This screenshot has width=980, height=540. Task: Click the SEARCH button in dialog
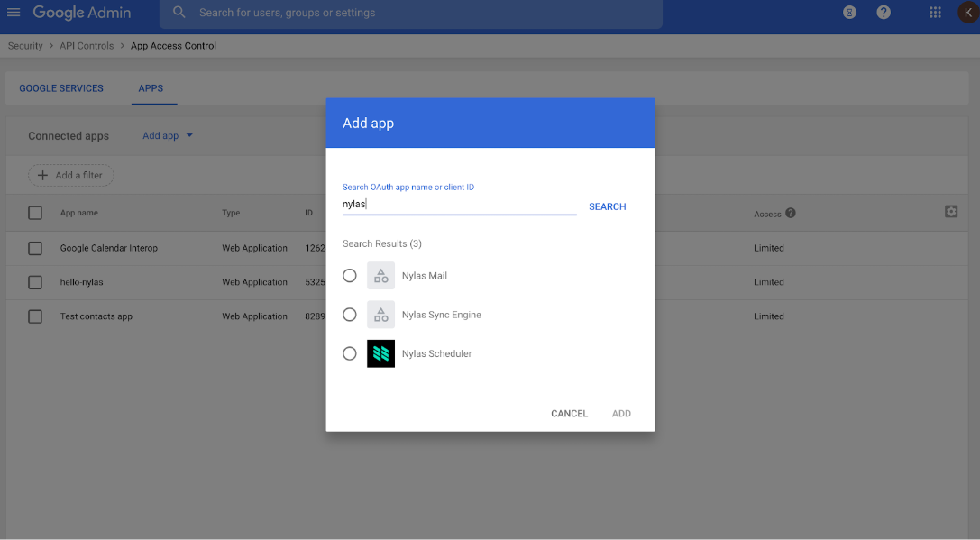coord(607,206)
